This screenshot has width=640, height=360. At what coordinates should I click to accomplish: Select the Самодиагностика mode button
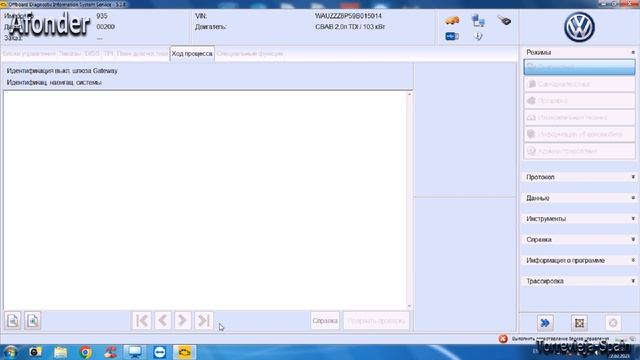pos(579,84)
